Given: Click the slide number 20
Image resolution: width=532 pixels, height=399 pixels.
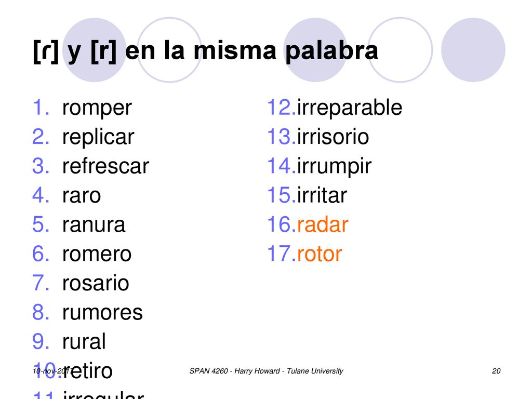Looking at the screenshot, I should coord(496,371).
